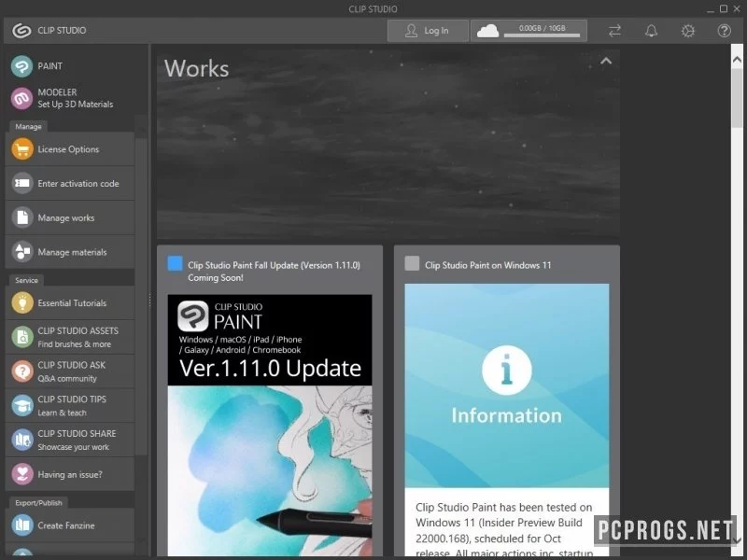Open Essential Tutorials lightbulb icon

(21, 302)
